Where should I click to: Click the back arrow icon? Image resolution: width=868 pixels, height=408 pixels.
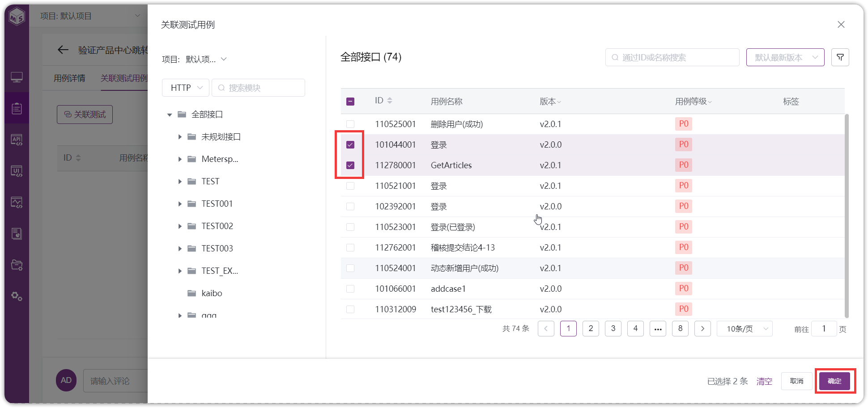click(x=63, y=50)
